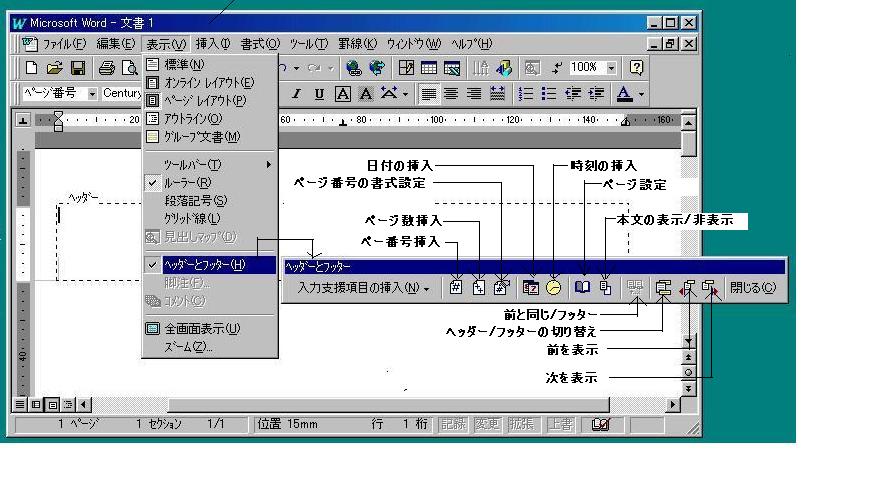Open the undo history dropdown arrow
The width and height of the screenshot is (895, 478).
click(296, 69)
